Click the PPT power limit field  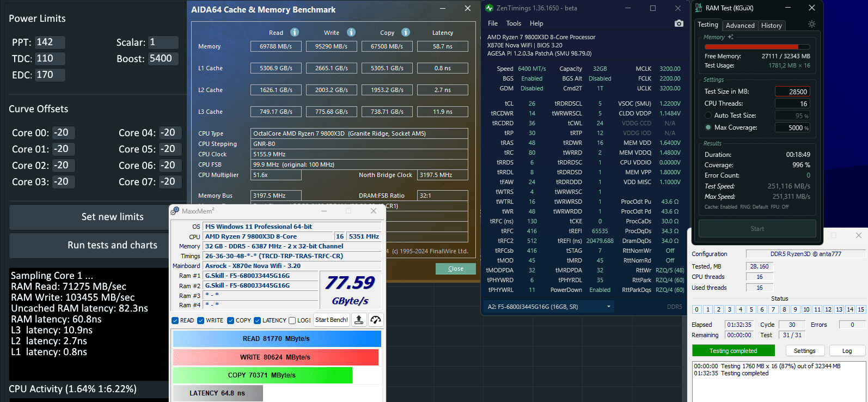[50, 42]
